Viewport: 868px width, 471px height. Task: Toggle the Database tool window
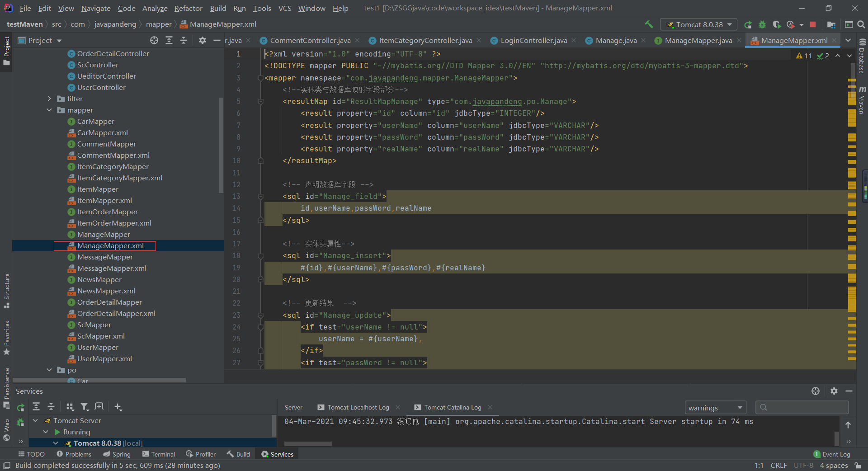[862, 57]
